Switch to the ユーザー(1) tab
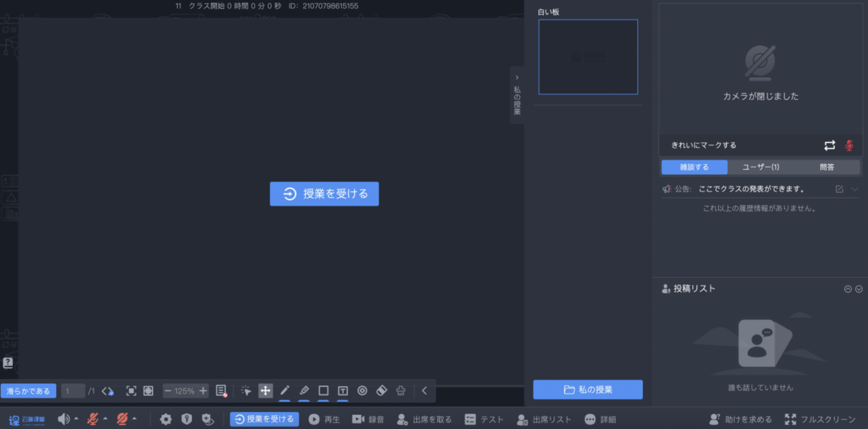Screen dimensions: 868x429 [x=761, y=167]
